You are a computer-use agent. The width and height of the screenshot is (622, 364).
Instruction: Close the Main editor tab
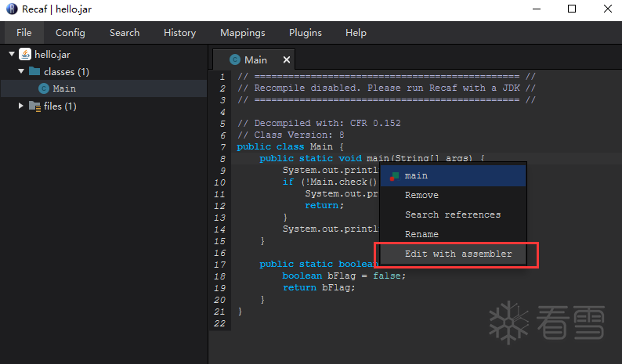287,59
